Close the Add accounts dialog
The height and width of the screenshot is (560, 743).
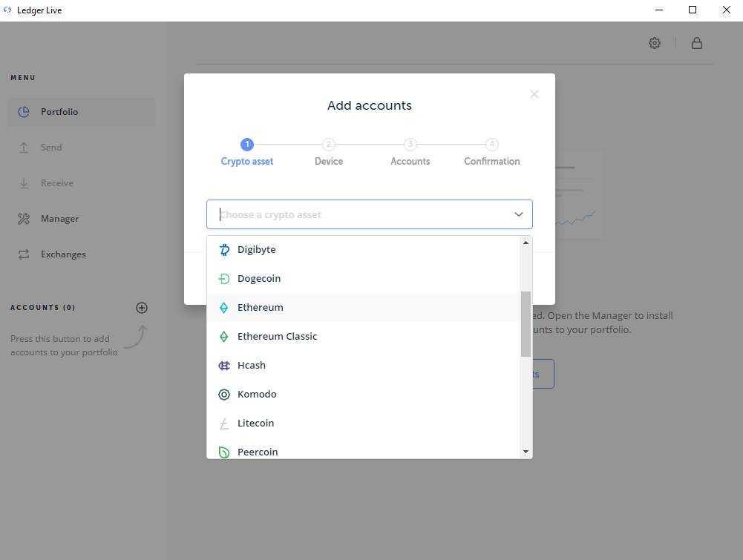point(534,94)
